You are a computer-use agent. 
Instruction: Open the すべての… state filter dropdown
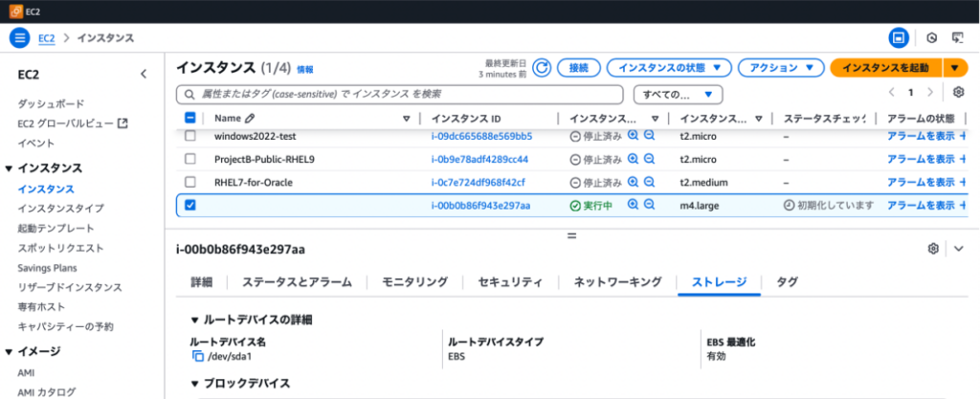click(x=679, y=95)
